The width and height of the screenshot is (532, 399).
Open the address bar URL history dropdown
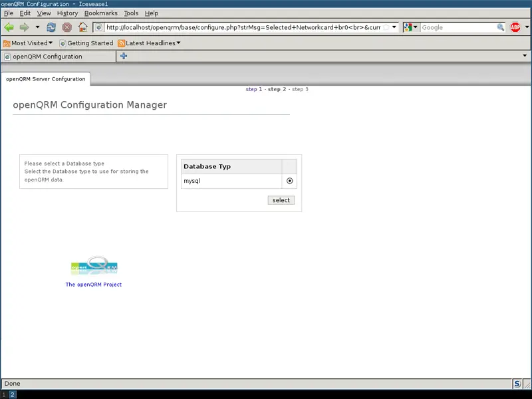(x=394, y=27)
